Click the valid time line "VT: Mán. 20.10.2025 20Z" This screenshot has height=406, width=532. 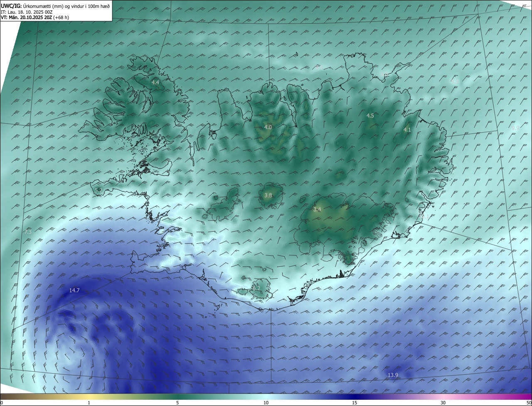click(x=26, y=17)
